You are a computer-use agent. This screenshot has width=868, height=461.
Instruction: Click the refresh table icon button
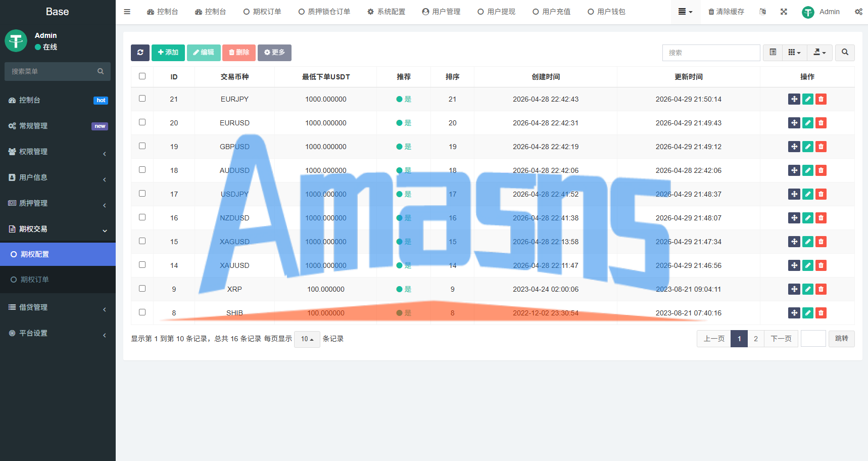tap(140, 53)
